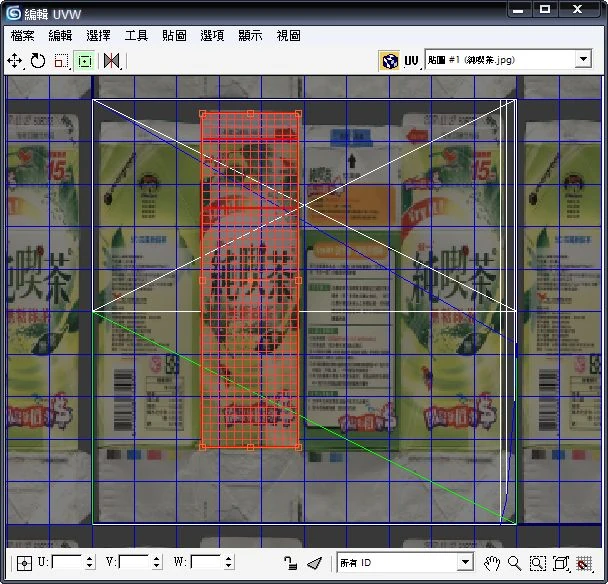Image resolution: width=608 pixels, height=584 pixels.
Task: Open the 檔案 menu
Action: [x=22, y=36]
